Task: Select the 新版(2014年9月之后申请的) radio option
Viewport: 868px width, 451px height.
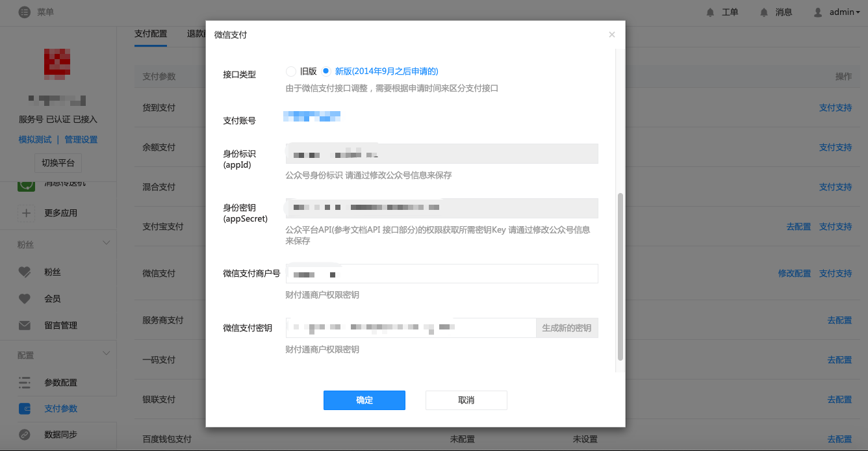Action: 326,71
